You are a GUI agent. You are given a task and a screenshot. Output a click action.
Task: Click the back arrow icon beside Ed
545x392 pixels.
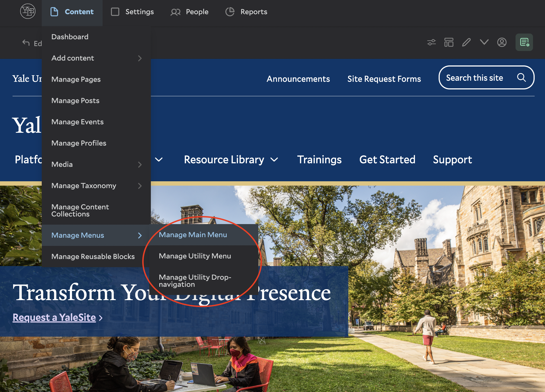coord(26,43)
